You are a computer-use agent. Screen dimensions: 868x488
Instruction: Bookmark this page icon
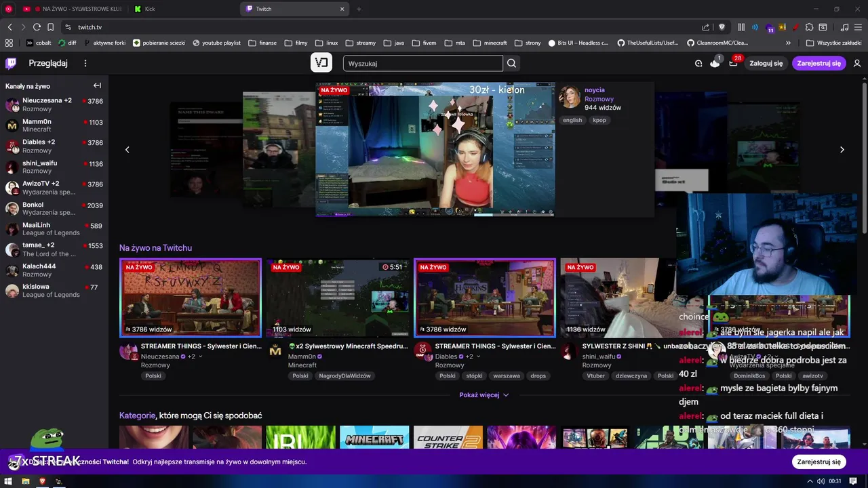50,27
